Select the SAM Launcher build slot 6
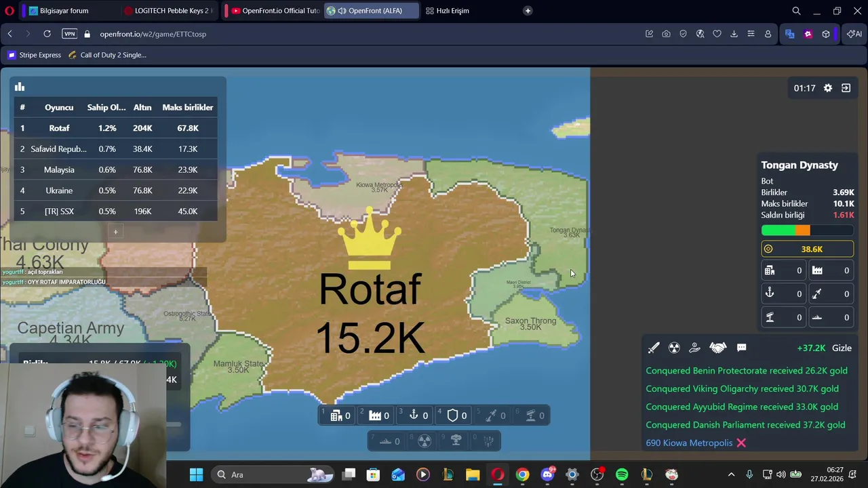This screenshot has height=488, width=868. [x=531, y=415]
